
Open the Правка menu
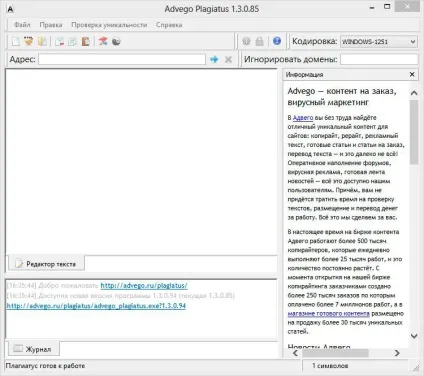pos(51,25)
